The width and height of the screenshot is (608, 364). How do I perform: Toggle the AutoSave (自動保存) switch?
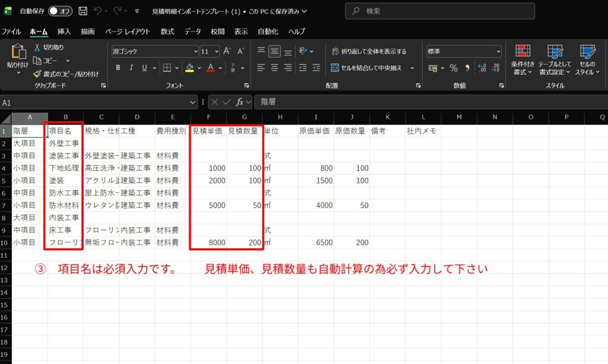point(61,11)
